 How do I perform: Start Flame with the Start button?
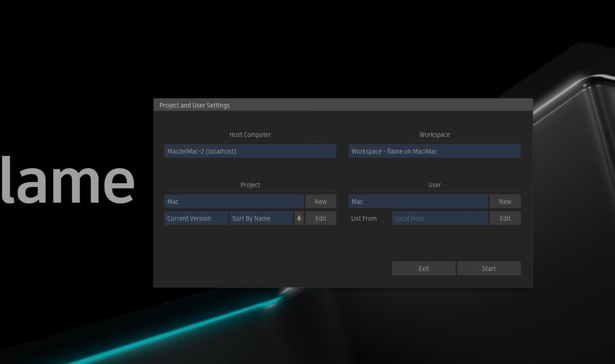point(489,267)
